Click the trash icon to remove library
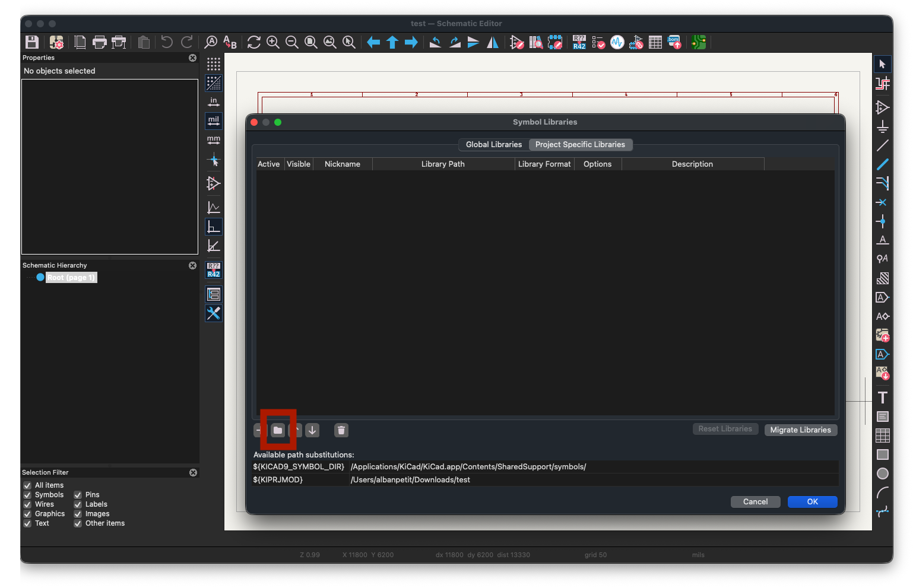Screen dimensions: 913x588 click(x=341, y=430)
